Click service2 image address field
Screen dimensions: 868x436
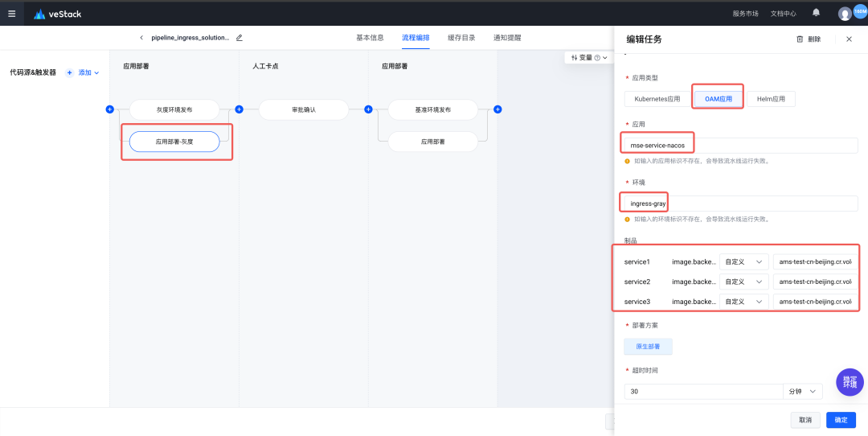coord(816,282)
